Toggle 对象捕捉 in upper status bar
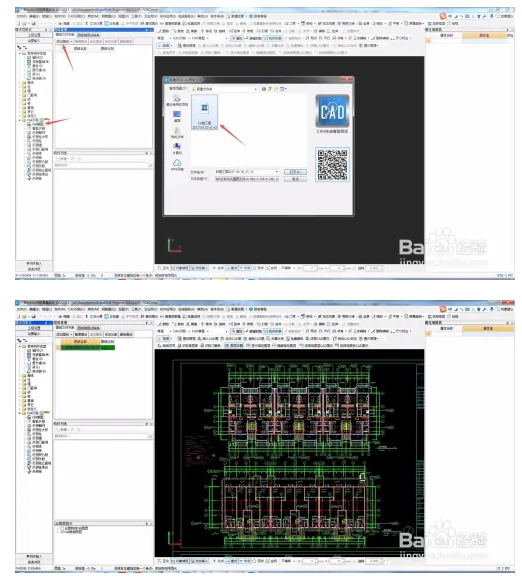Screen dimensions: 522x582 [180, 268]
